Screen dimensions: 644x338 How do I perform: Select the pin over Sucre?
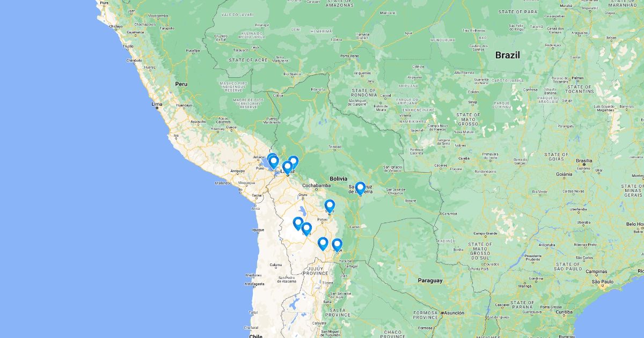click(330, 205)
